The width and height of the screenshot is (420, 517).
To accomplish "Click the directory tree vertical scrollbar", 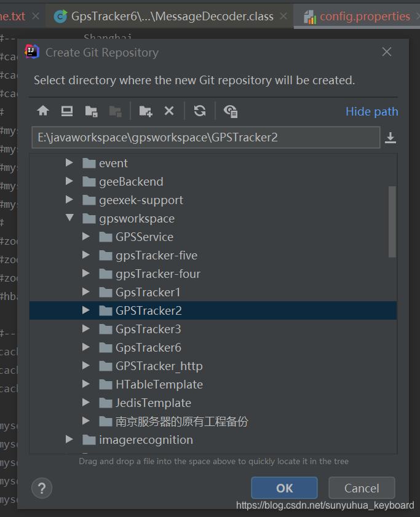I will [x=392, y=221].
